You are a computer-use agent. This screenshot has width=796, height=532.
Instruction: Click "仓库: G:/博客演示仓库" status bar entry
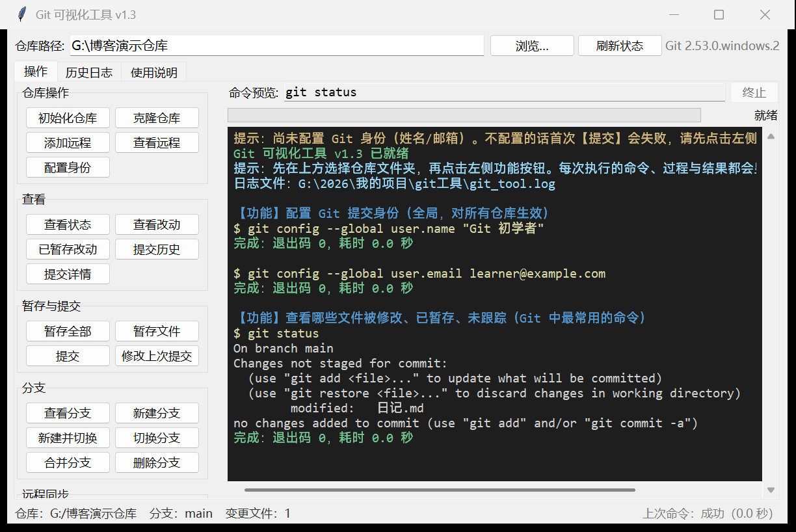pos(76,514)
